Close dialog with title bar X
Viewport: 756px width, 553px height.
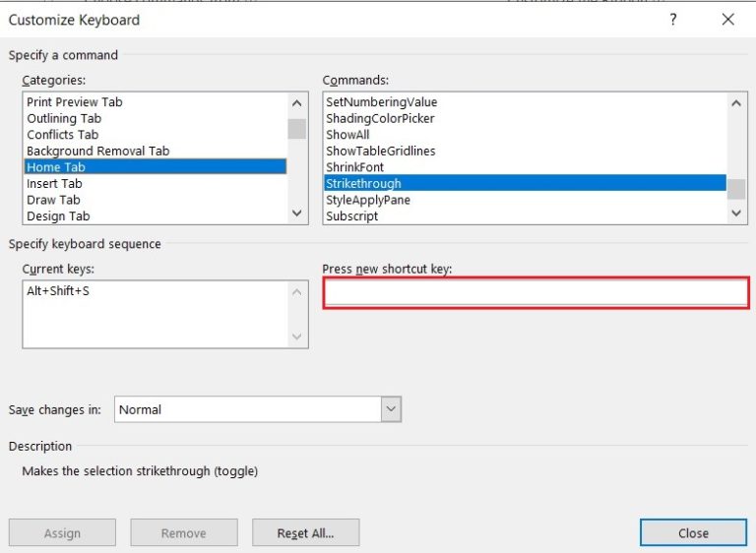(x=728, y=20)
